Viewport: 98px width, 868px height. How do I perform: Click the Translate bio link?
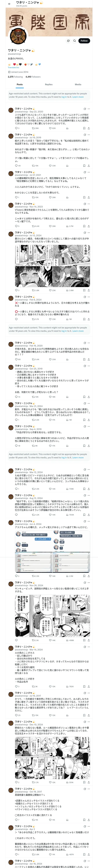tap(14, 67)
